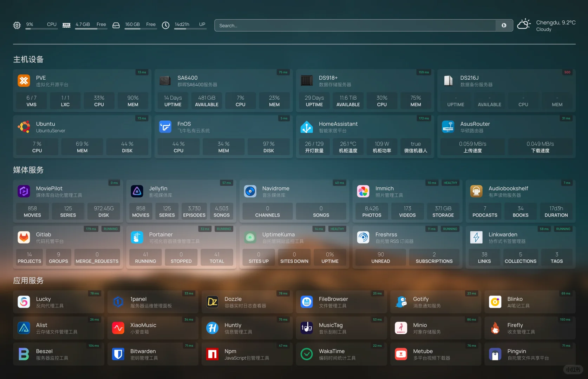The width and height of the screenshot is (588, 379).
Task: Open the SA6400 server icon
Action: coord(165,81)
